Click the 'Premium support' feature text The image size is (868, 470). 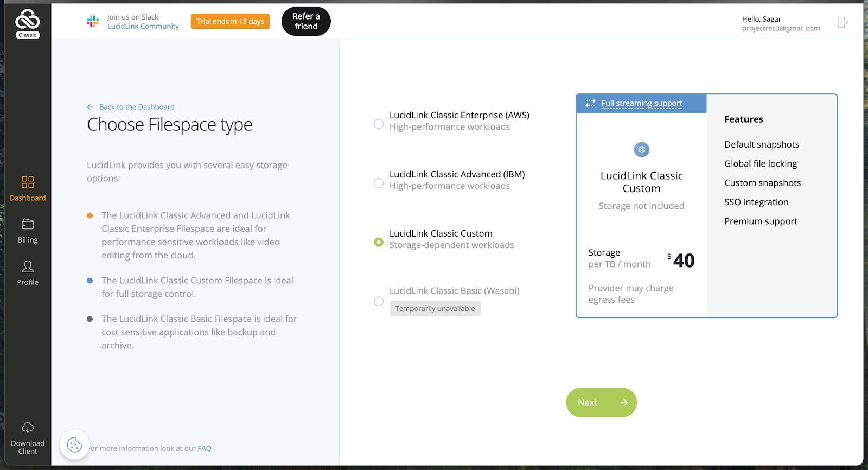coord(761,221)
